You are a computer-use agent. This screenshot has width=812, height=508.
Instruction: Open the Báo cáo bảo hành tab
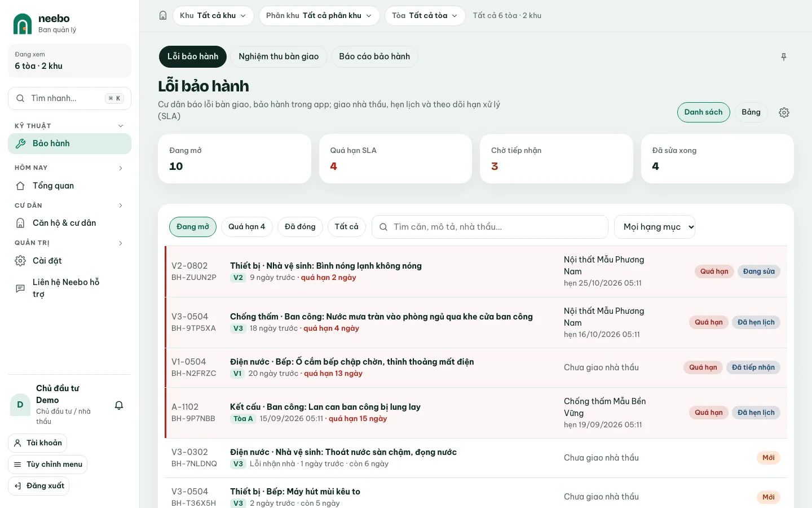(374, 56)
